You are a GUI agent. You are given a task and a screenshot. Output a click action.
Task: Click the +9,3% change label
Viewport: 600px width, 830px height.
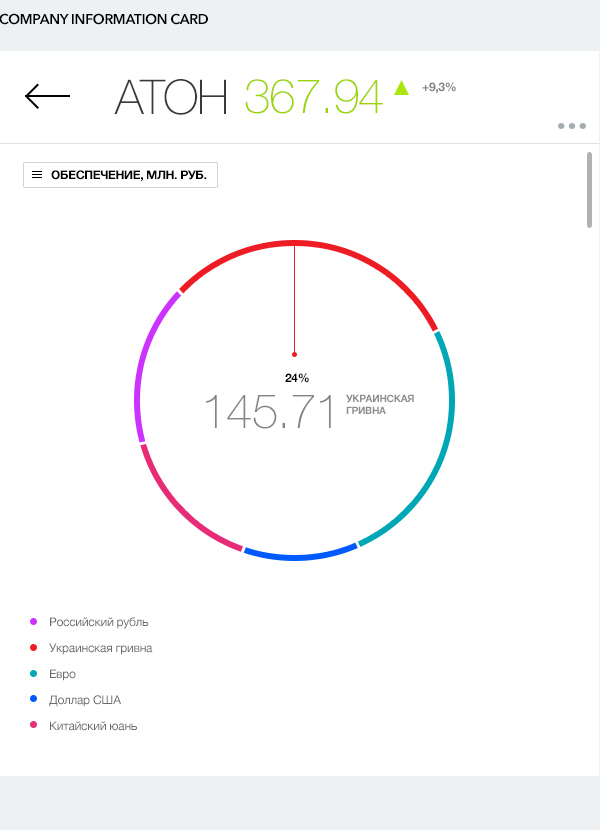tap(438, 87)
